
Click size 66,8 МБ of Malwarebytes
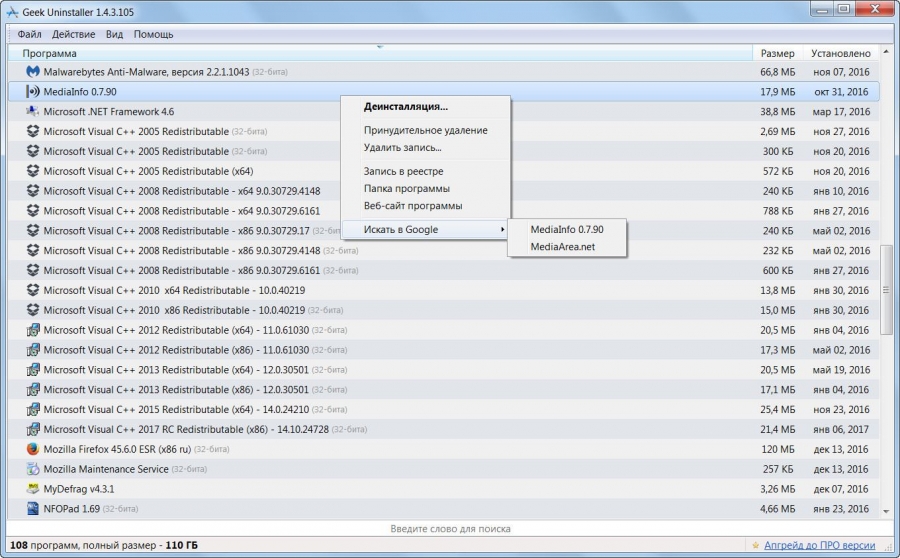tap(778, 72)
